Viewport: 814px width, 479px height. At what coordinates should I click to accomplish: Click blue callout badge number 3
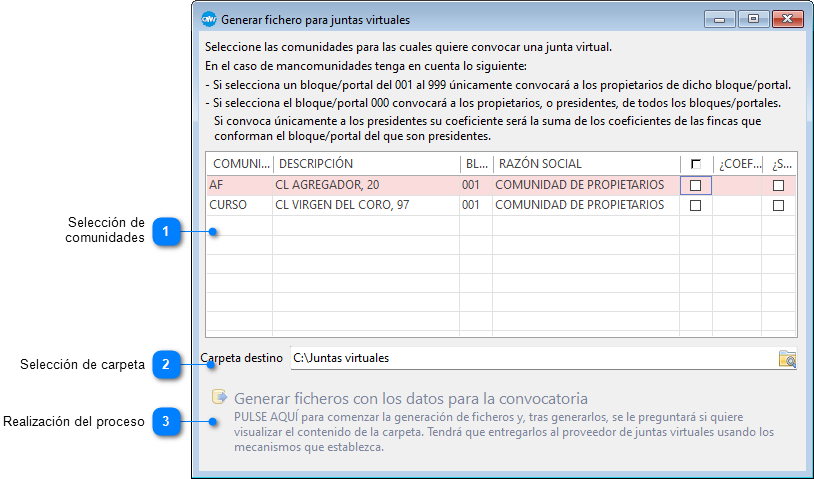point(166,422)
